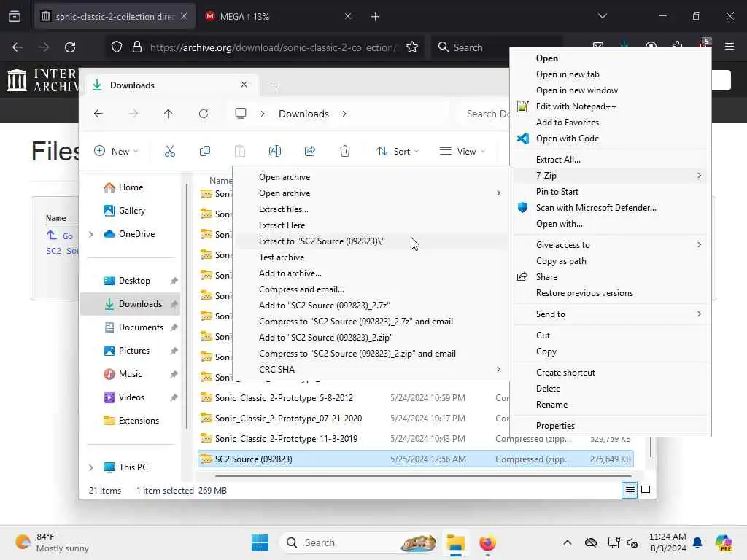The image size is (747, 560).
Task: Open the Windows Start menu
Action: click(x=260, y=542)
